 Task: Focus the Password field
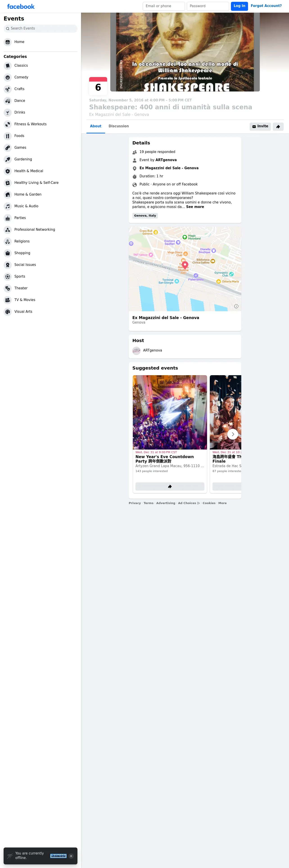(x=208, y=6)
